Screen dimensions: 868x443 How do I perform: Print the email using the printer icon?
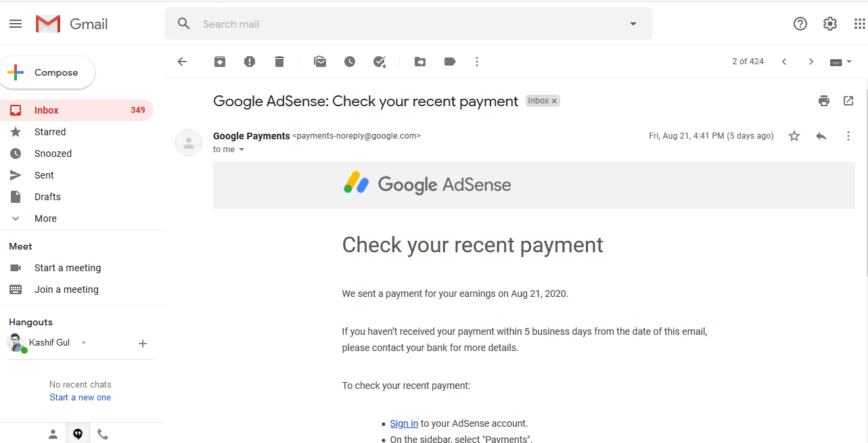click(x=823, y=101)
